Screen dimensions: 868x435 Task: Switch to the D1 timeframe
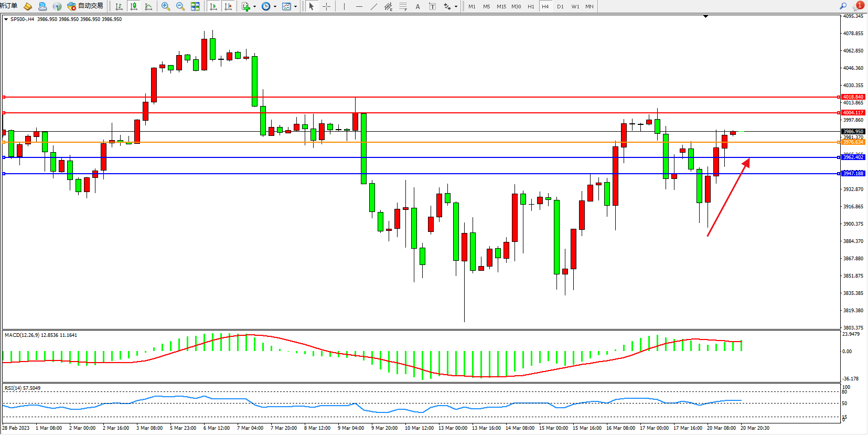(560, 6)
